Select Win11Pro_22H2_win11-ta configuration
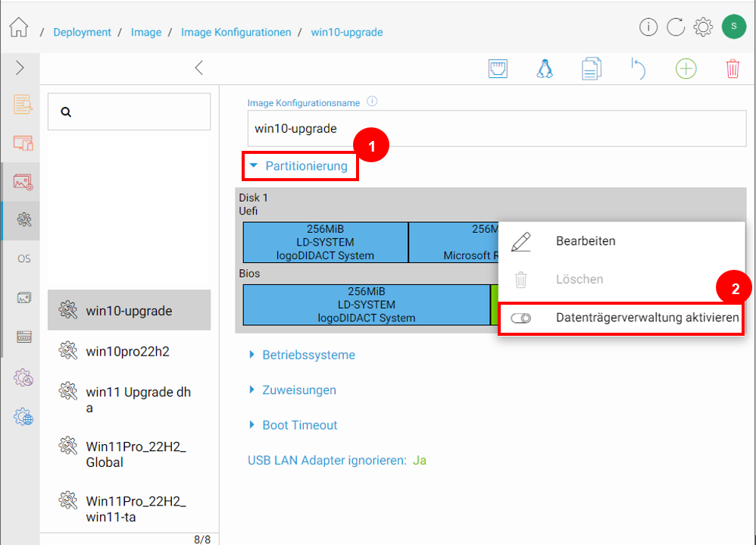756x545 pixels. [130, 509]
